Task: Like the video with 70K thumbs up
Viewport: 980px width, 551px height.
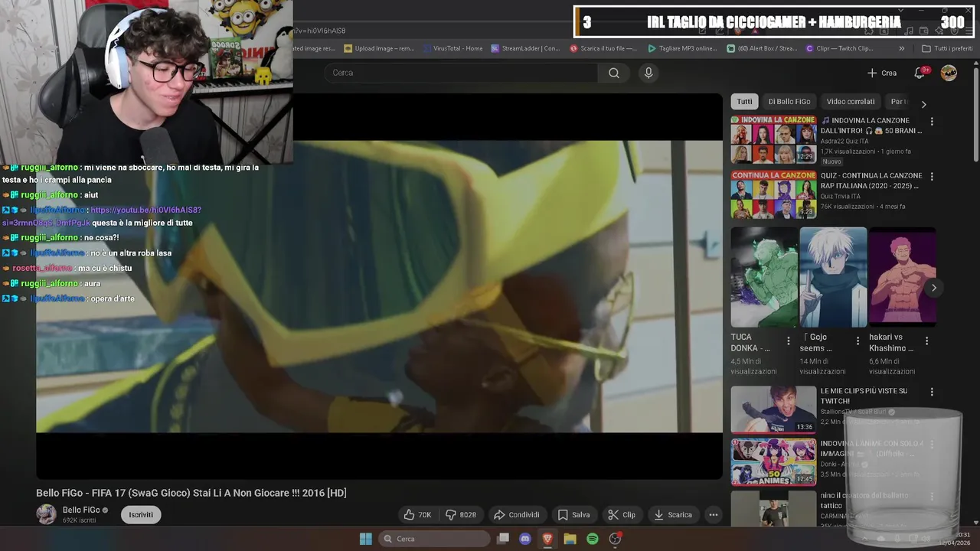Action: [x=418, y=515]
